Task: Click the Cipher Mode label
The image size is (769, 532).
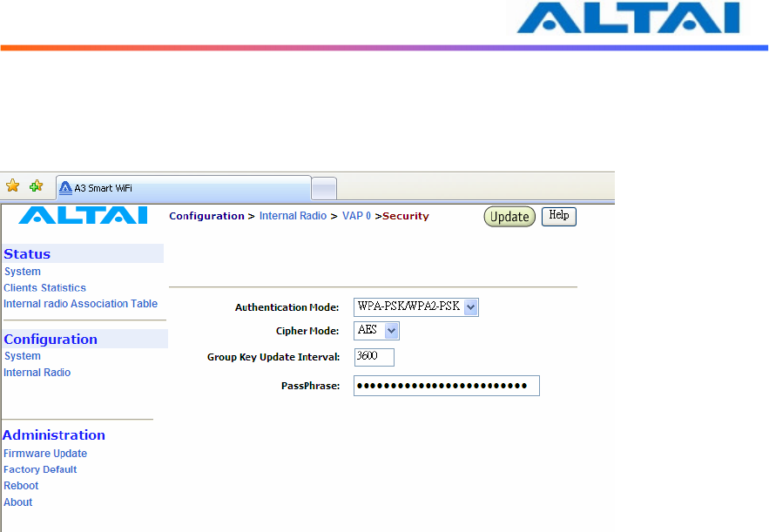Action: (307, 331)
